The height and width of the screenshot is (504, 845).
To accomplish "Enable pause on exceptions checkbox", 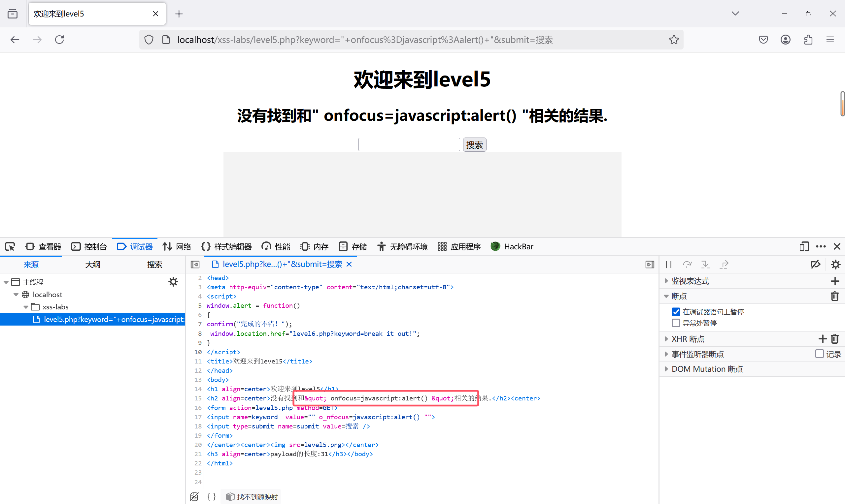I will pyautogui.click(x=676, y=323).
